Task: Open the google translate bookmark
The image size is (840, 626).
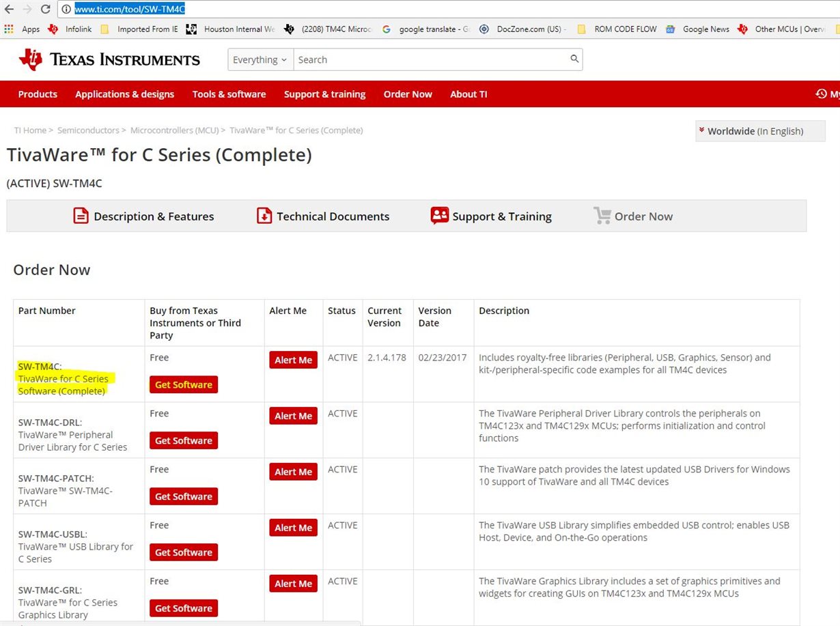Action: pos(427,29)
